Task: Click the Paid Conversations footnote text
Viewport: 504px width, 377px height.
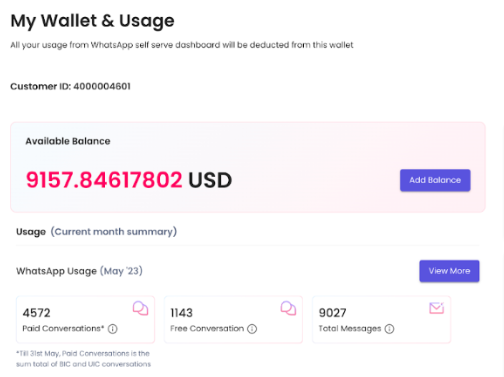Action: (x=83, y=359)
